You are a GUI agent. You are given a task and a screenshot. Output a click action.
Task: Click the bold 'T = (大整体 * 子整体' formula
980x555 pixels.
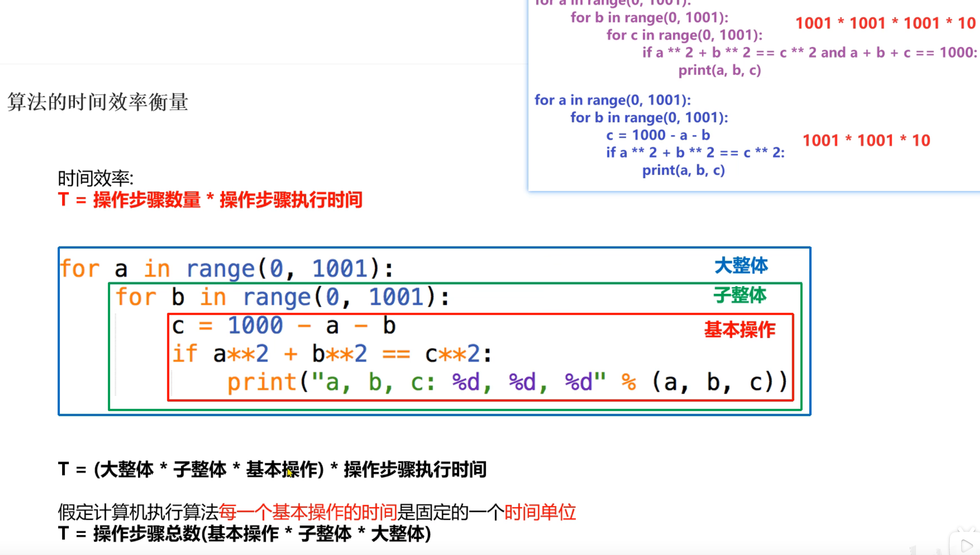coord(272,469)
